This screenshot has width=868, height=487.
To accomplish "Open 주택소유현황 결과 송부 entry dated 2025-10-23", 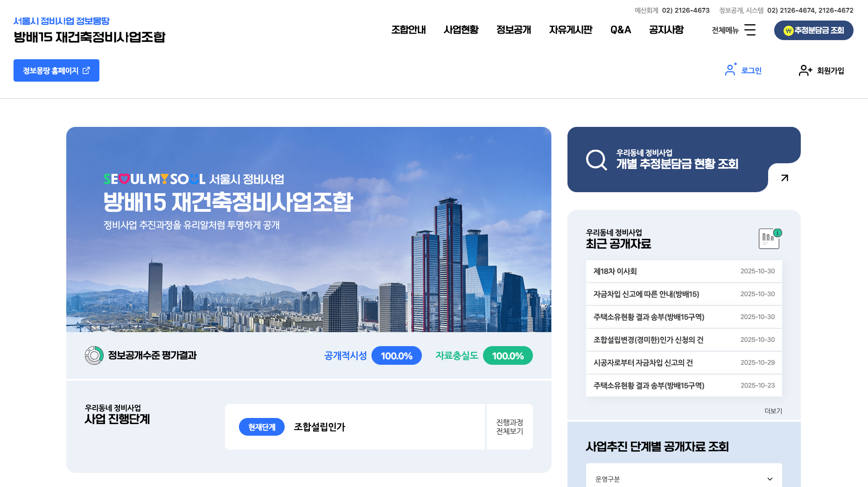I will (x=684, y=385).
